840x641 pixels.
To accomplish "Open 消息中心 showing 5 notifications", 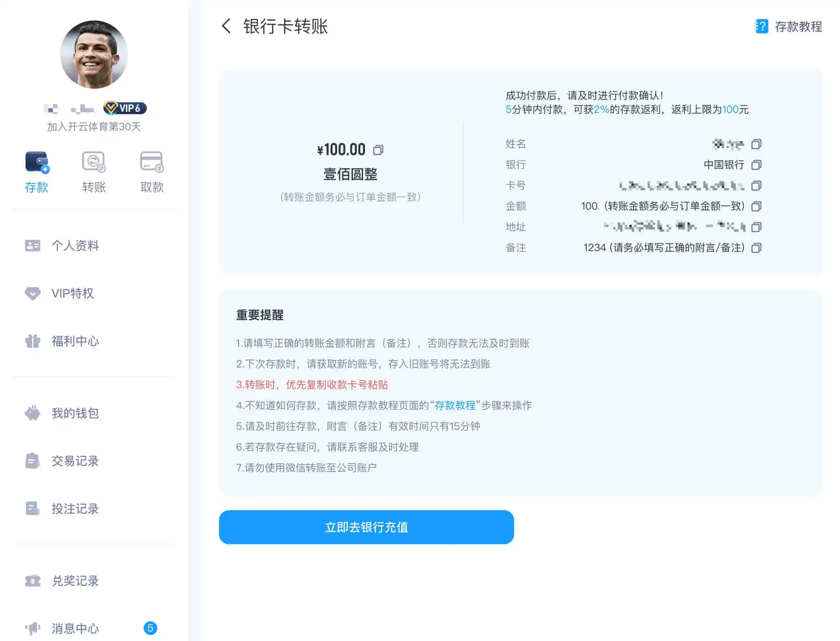I will point(74,628).
